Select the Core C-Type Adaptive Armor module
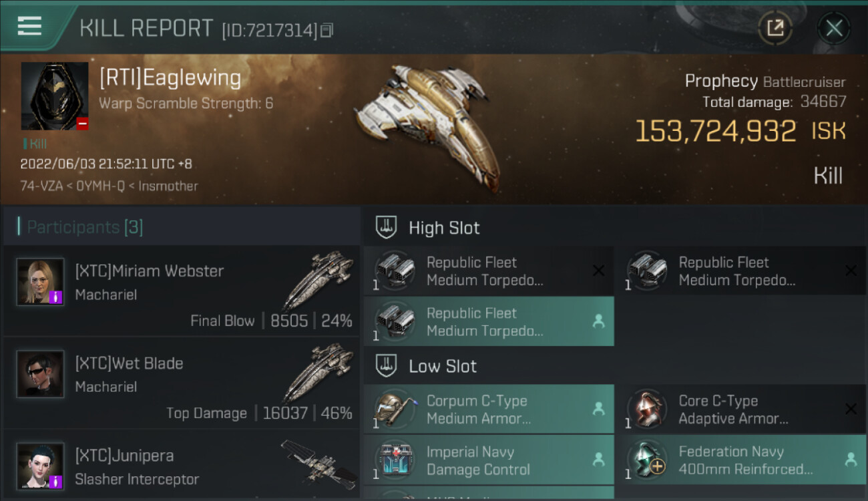Viewport: 868px width, 501px height. pyautogui.click(x=741, y=409)
